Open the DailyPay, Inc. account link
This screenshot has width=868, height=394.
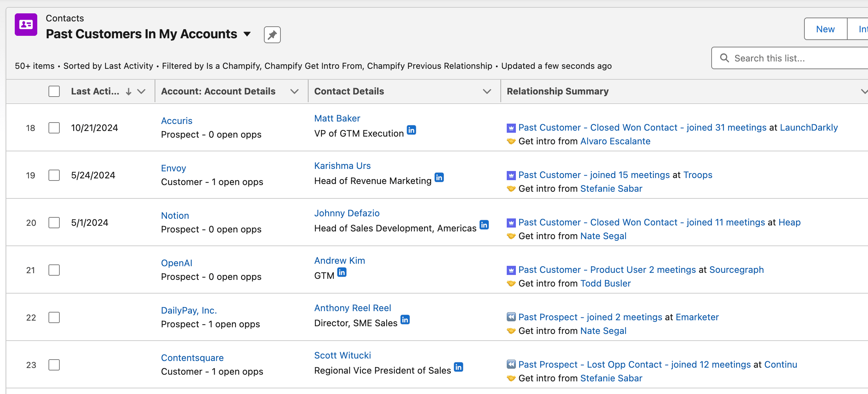pos(189,310)
